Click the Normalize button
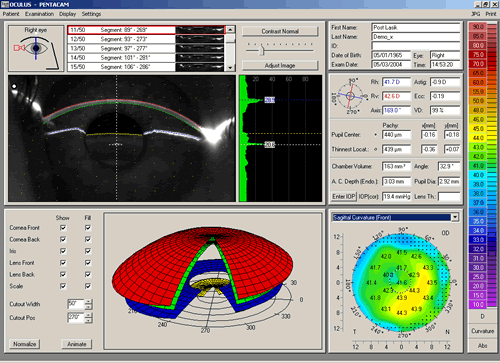The width and height of the screenshot is (500, 363). pos(25,344)
